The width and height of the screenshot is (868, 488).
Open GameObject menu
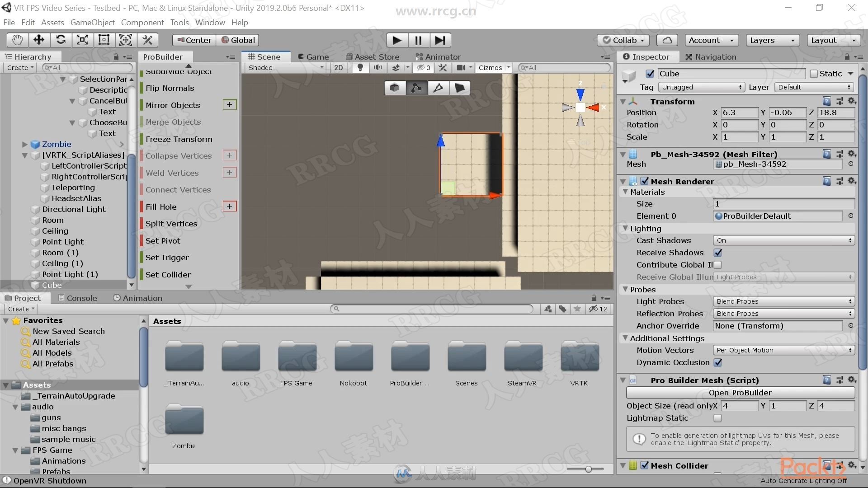93,22
